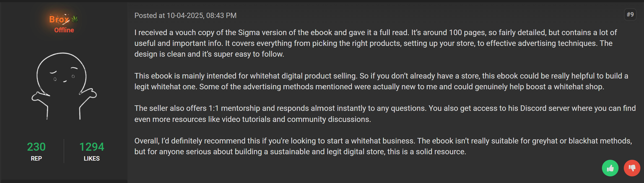The height and width of the screenshot is (183, 644).
Task: Like the post with the green thumbs-up
Action: pos(610,168)
